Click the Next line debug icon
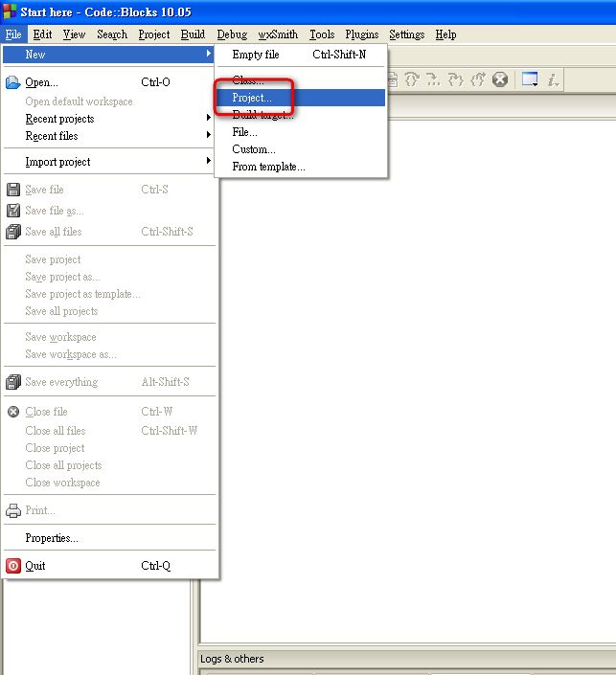Viewport: 616px width, 675px height. (x=411, y=79)
